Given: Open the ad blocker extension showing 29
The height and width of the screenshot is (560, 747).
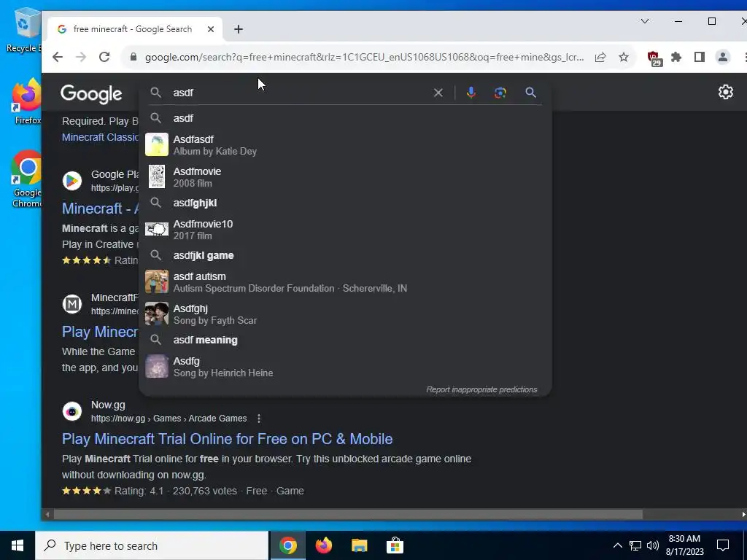Looking at the screenshot, I should tap(655, 58).
